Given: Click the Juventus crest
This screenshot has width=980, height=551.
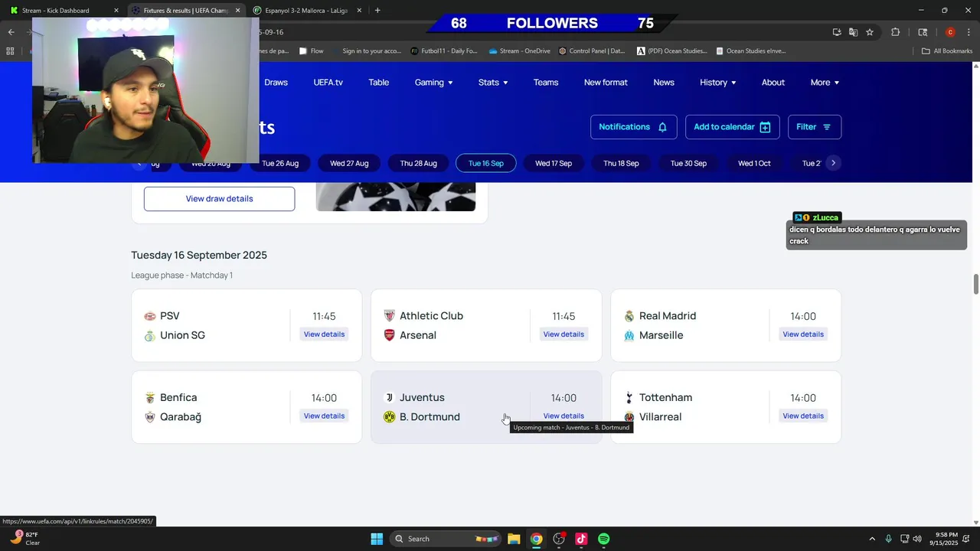Looking at the screenshot, I should tap(390, 398).
